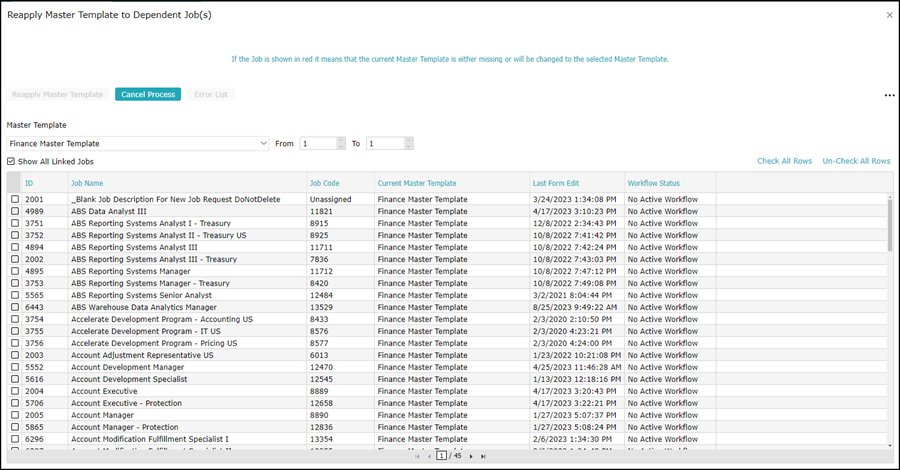
Task: Jump to last page of results
Action: pos(483,456)
